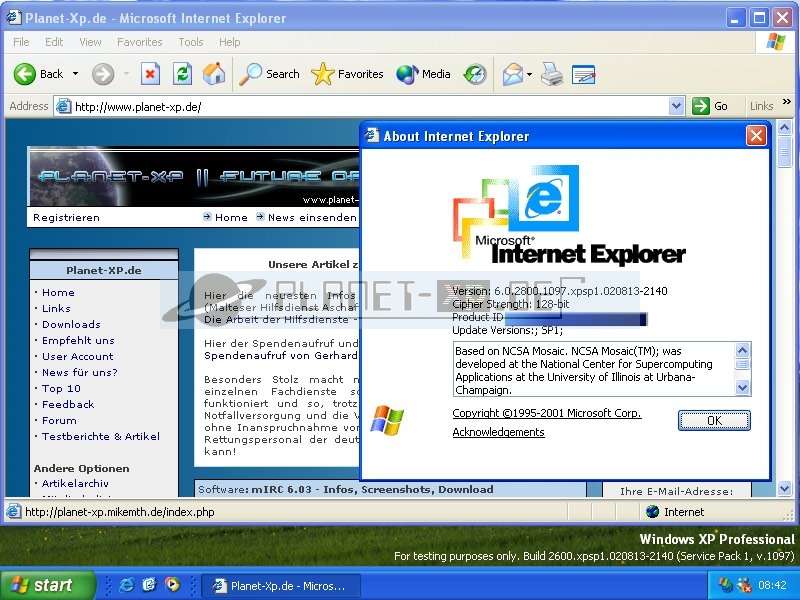Click the Mail envelope toolbar icon
Viewport: 800px width, 600px height.
[x=513, y=74]
